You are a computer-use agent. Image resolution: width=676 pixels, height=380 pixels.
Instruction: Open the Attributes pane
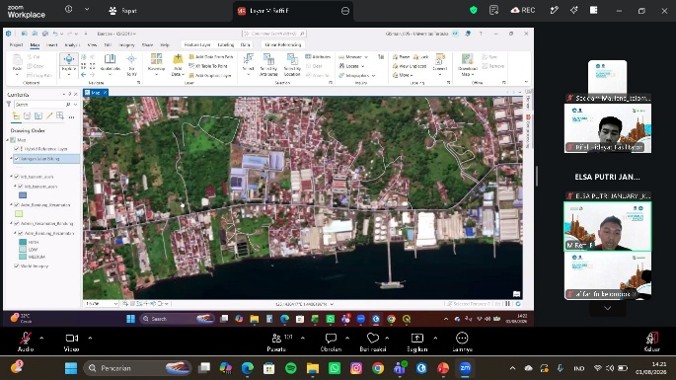318,57
